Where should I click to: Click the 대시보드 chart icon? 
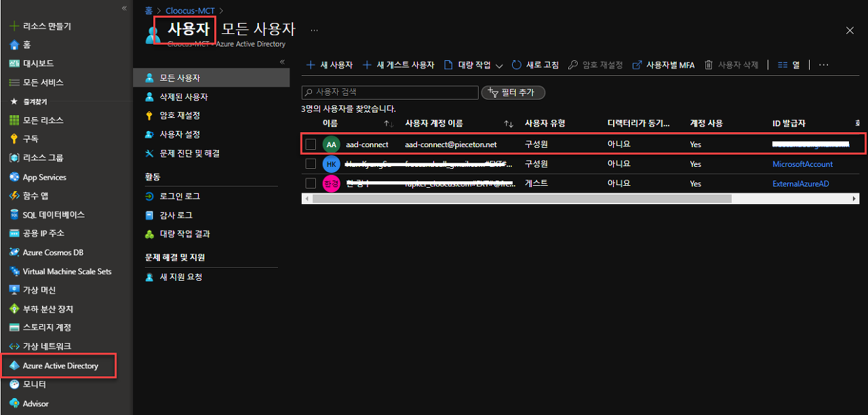(14, 63)
